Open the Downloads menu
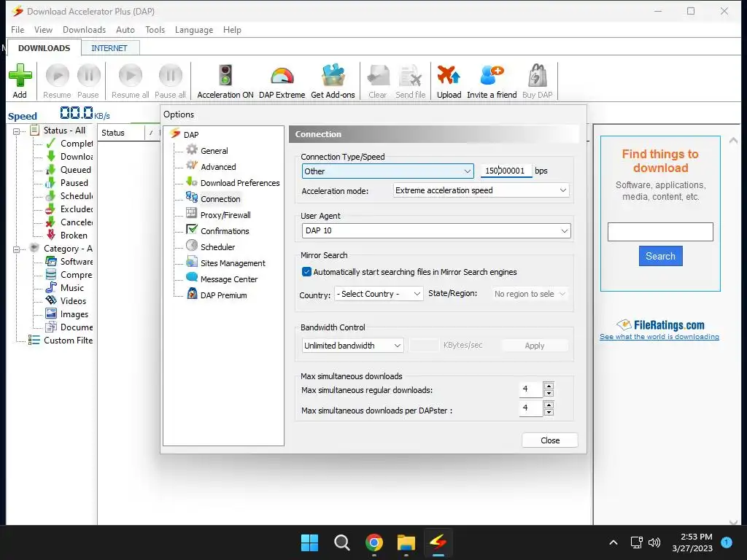This screenshot has width=747, height=560. [x=85, y=29]
